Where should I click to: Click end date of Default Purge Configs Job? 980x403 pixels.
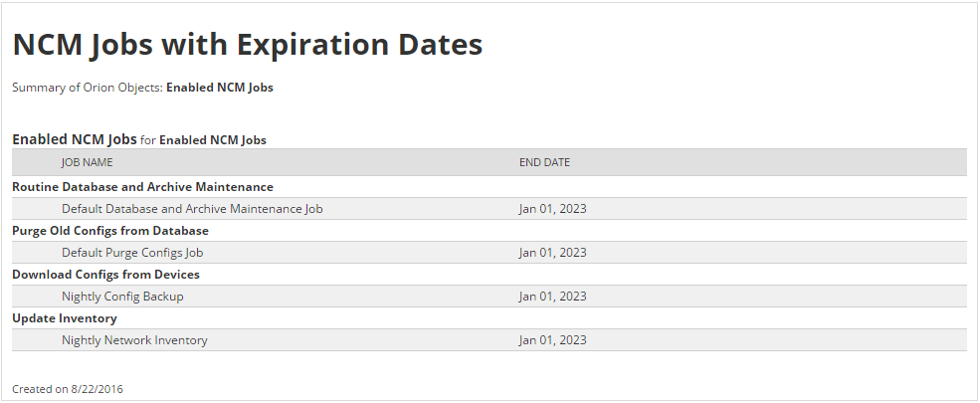point(552,253)
